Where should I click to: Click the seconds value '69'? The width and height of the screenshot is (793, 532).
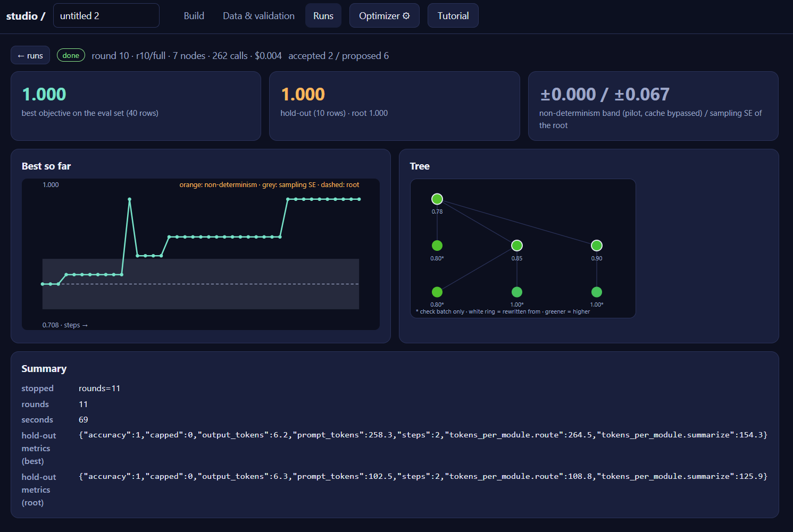click(x=84, y=420)
